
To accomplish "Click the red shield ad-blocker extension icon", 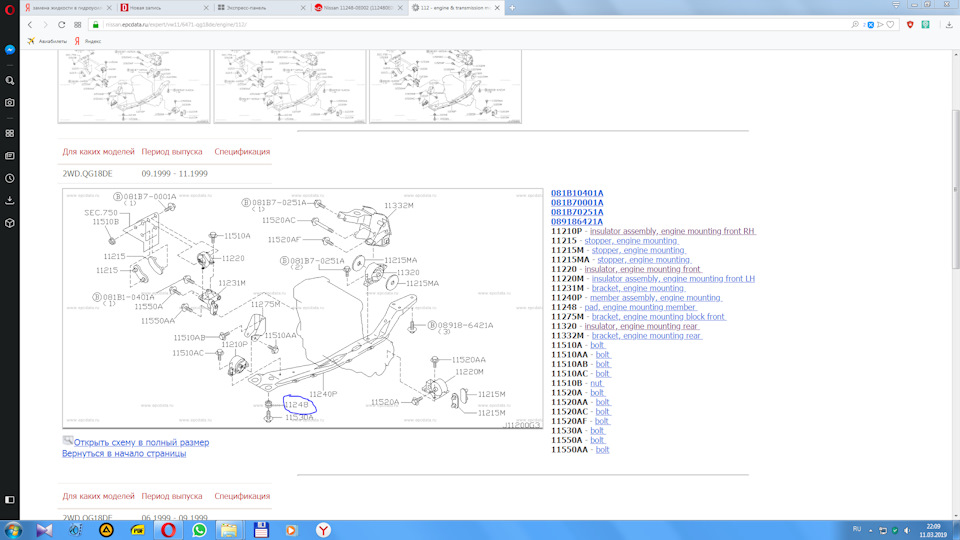I will [910, 24].
